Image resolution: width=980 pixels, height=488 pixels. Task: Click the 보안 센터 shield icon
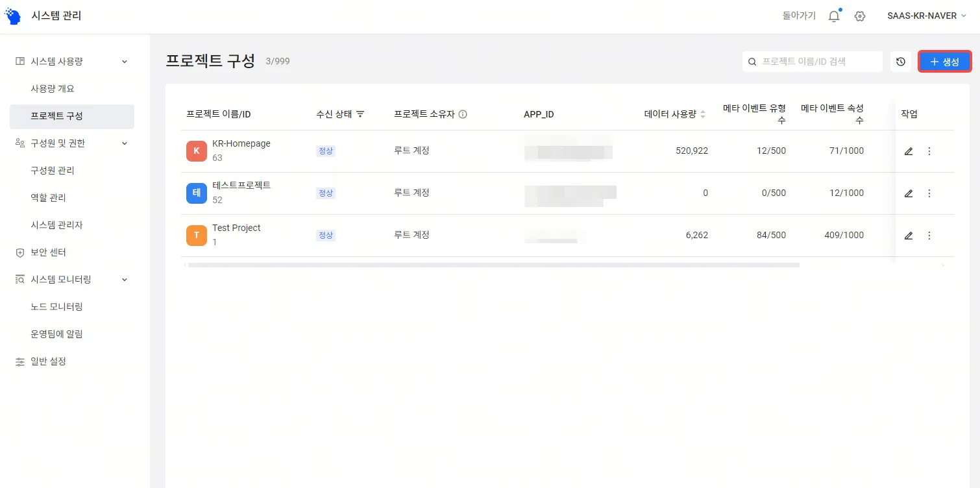20,252
